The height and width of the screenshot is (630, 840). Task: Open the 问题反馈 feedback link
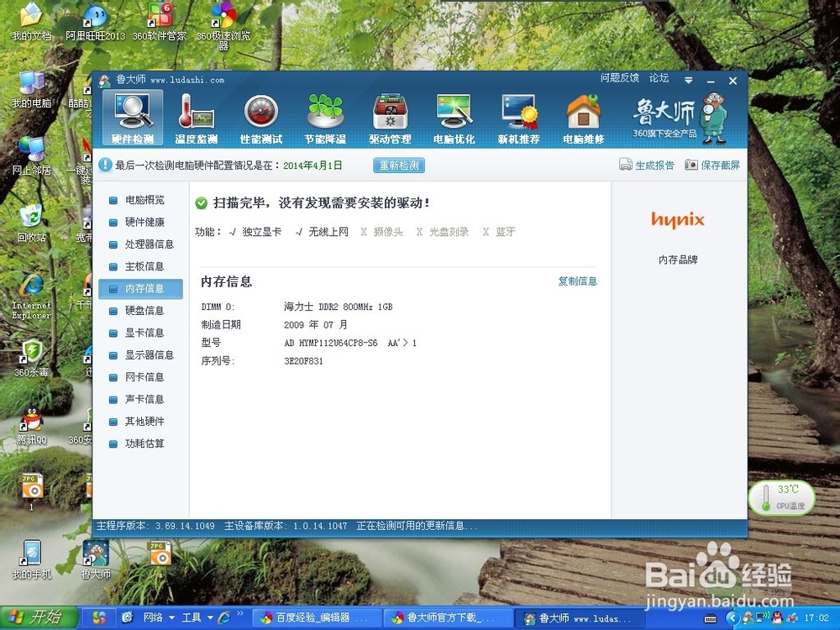coord(620,78)
